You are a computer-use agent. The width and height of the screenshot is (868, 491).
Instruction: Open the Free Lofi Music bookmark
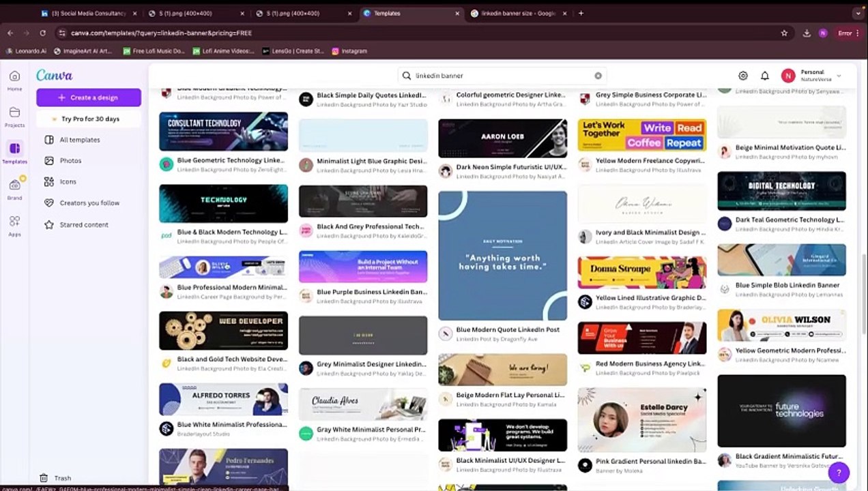coord(154,51)
